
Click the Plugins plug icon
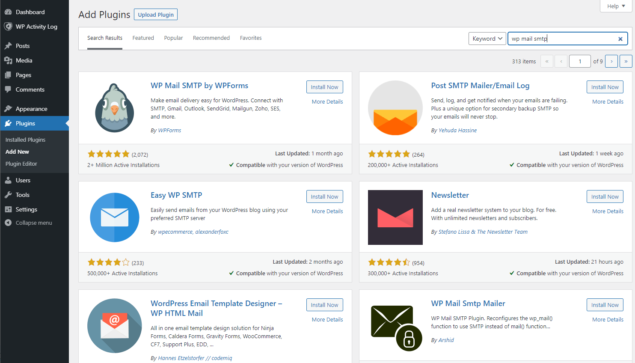pyautogui.click(x=8, y=123)
